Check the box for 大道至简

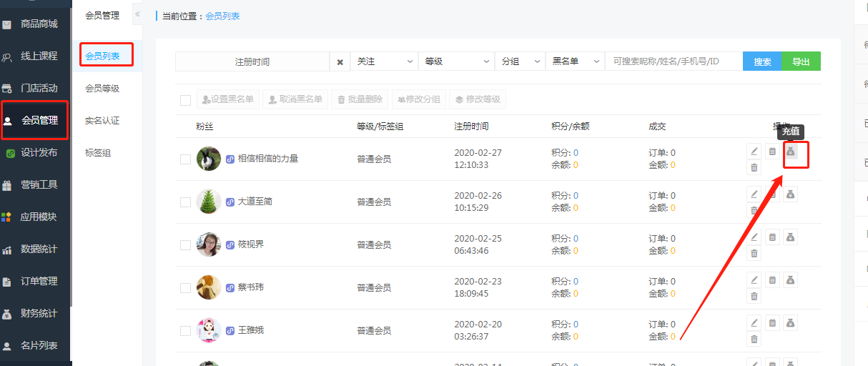click(186, 202)
